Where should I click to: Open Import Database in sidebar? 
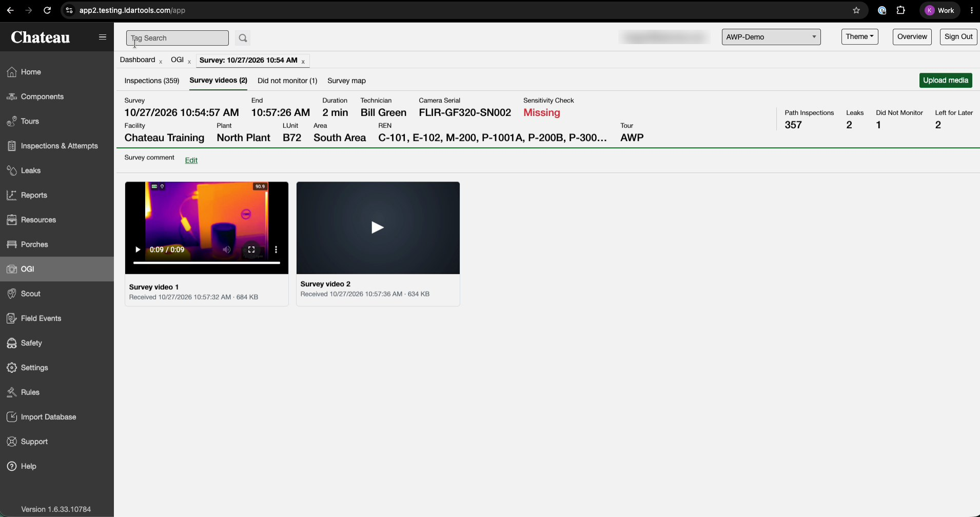57,416
